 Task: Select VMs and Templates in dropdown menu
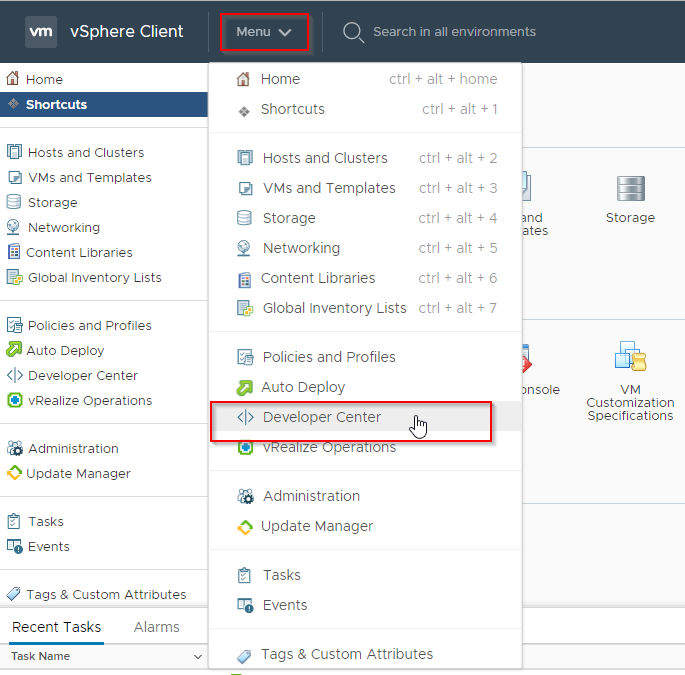click(x=365, y=188)
